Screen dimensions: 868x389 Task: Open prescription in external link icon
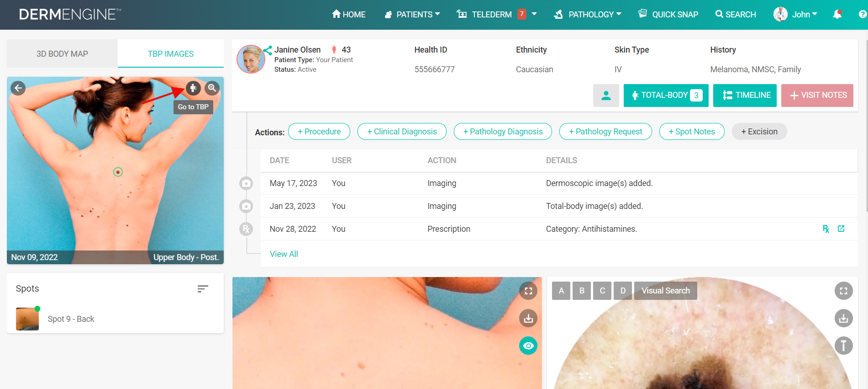click(841, 229)
